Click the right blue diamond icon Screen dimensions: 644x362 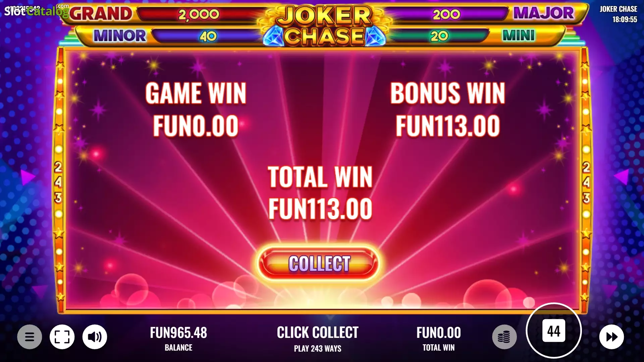click(375, 37)
